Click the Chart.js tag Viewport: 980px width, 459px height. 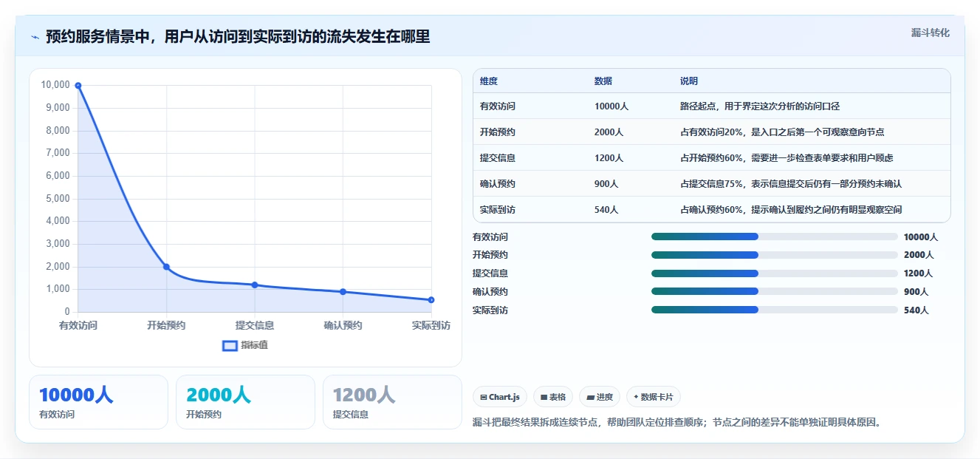(x=500, y=397)
